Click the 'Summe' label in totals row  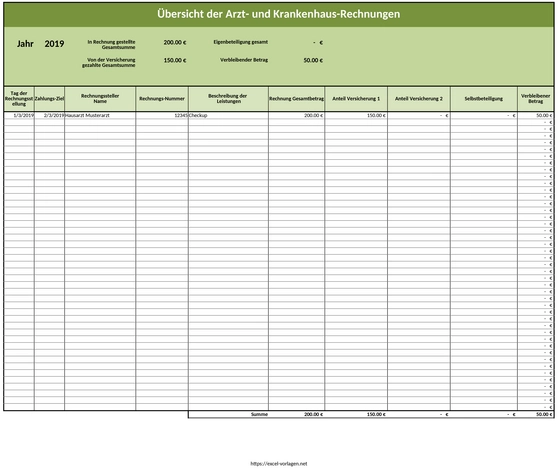(259, 414)
